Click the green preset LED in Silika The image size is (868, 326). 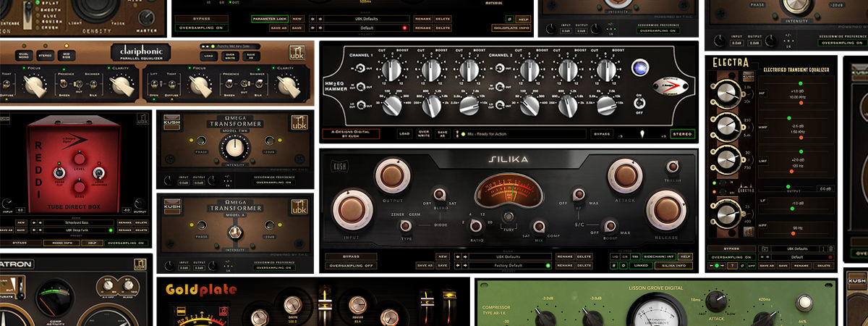pos(548,265)
